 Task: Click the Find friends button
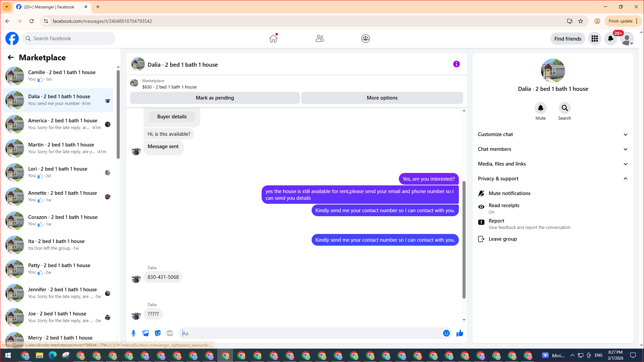pyautogui.click(x=568, y=39)
